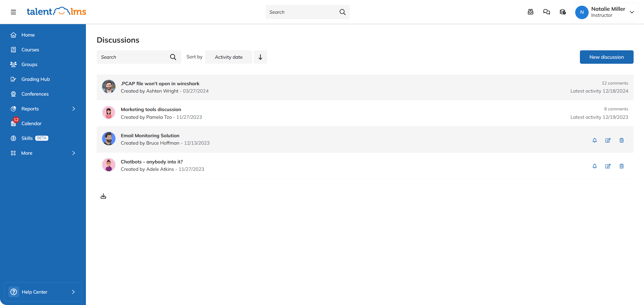Edit the Email Monitoring Solution discussion

coord(608,140)
